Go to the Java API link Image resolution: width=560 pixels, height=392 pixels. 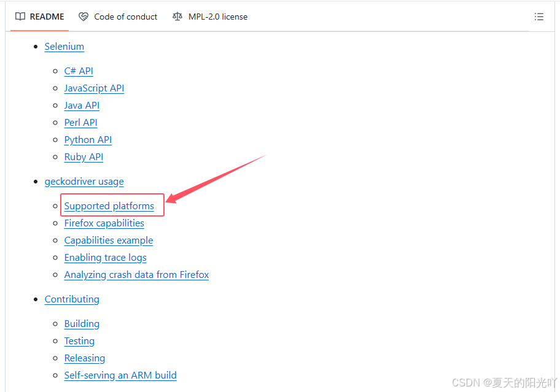pyautogui.click(x=82, y=106)
